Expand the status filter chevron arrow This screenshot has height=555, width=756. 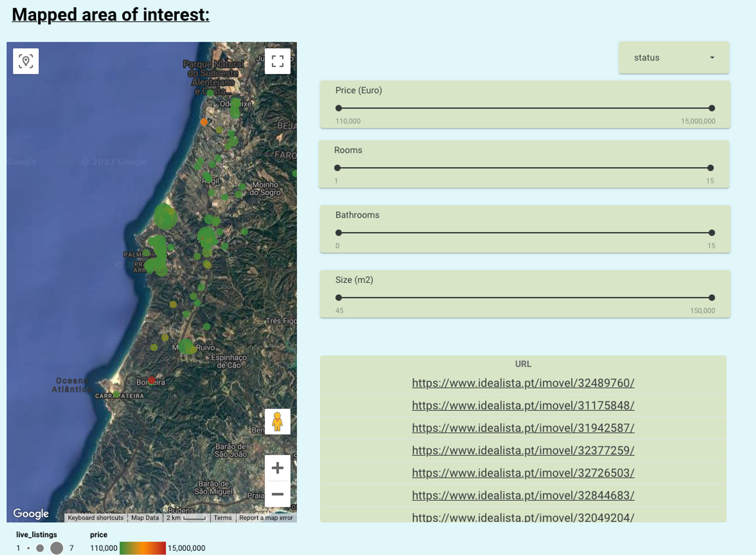coord(712,58)
